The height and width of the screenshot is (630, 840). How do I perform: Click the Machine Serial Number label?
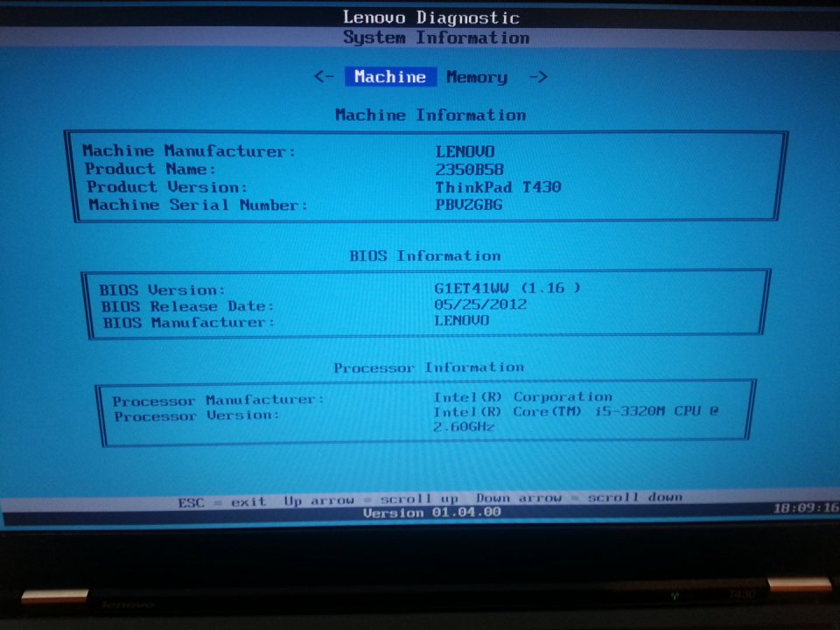click(x=199, y=205)
